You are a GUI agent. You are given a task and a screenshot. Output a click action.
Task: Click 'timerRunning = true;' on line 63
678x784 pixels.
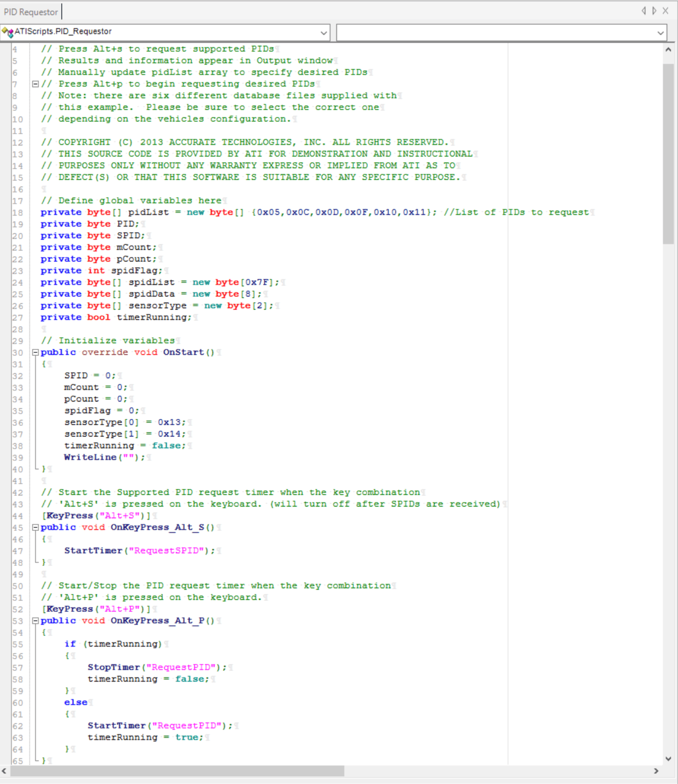coord(145,737)
